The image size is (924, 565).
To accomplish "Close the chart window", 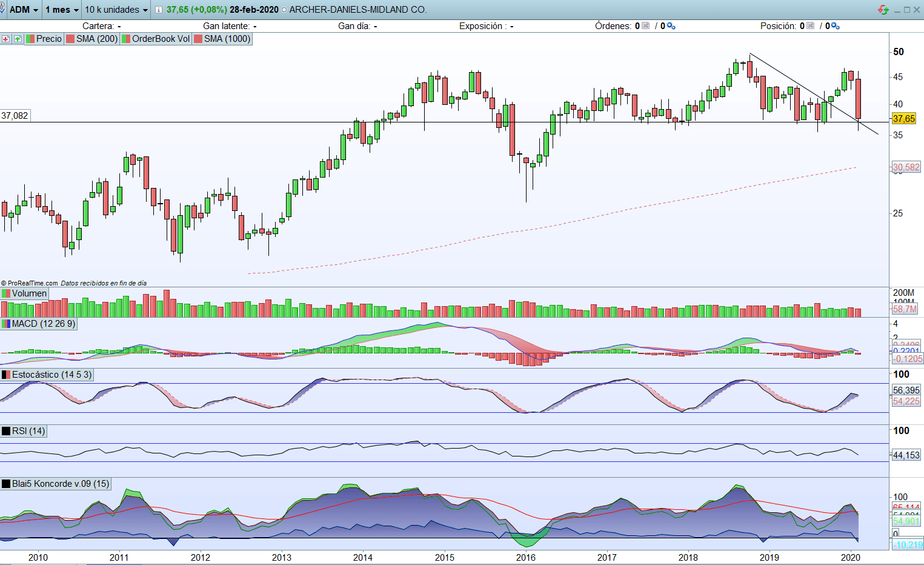I will coord(917,10).
